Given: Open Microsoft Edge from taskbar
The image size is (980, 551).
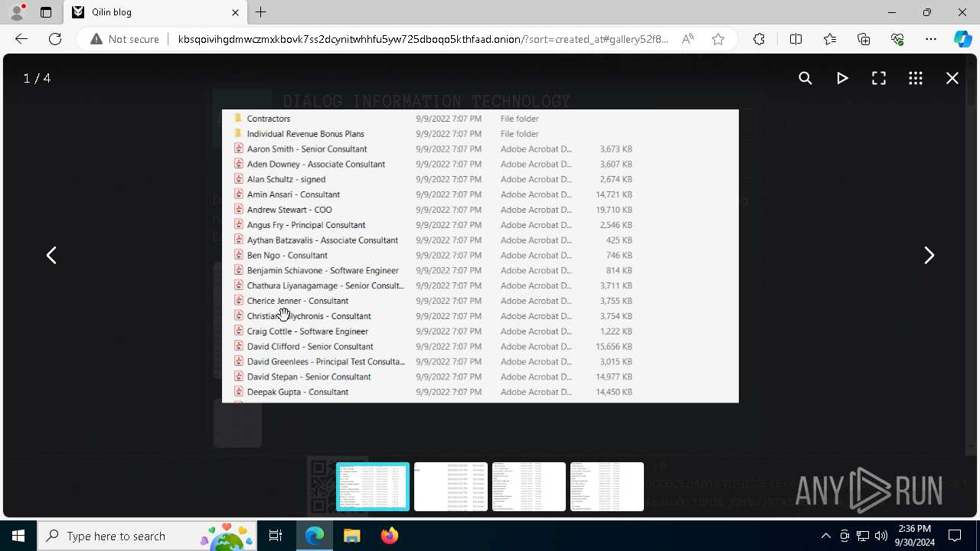Looking at the screenshot, I should [x=315, y=536].
